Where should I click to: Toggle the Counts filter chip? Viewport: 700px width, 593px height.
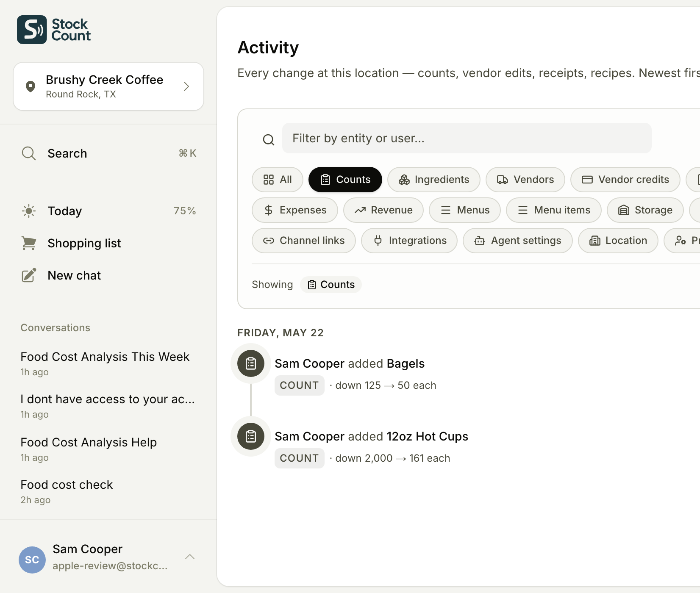point(345,180)
